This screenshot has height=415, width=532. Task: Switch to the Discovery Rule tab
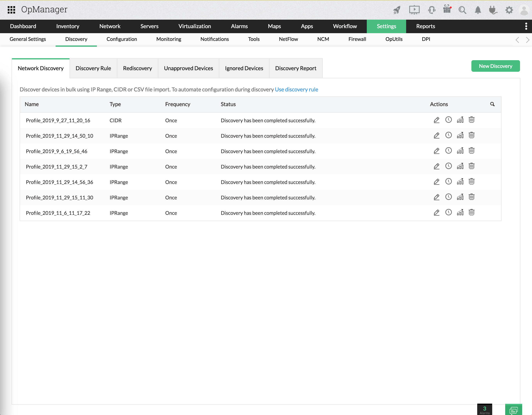tap(93, 68)
